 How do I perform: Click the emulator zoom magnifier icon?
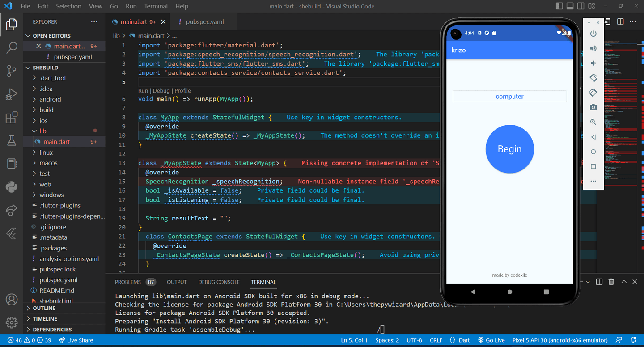tap(593, 122)
